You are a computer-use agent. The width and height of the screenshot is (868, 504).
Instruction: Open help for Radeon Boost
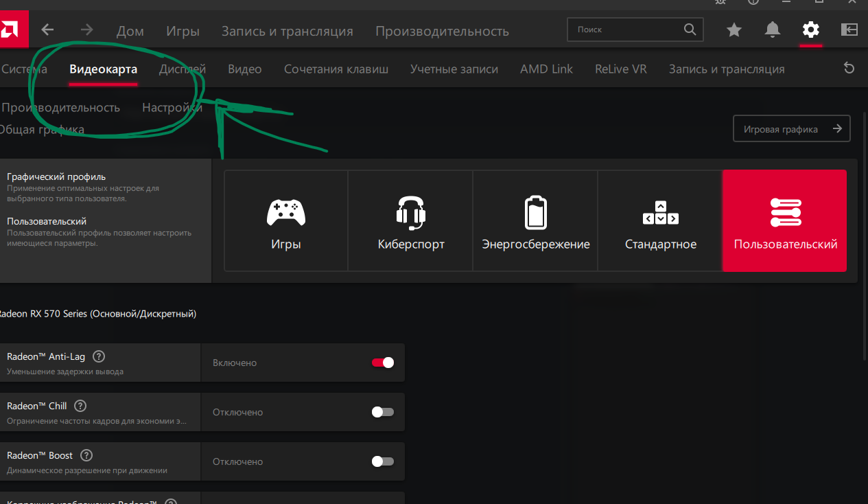(86, 455)
